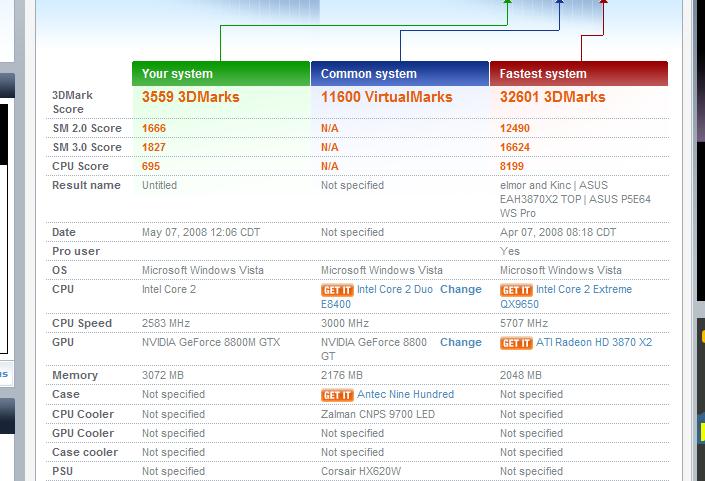Click NVIDIA GeForce 8800 GT text

pyautogui.click(x=374, y=349)
